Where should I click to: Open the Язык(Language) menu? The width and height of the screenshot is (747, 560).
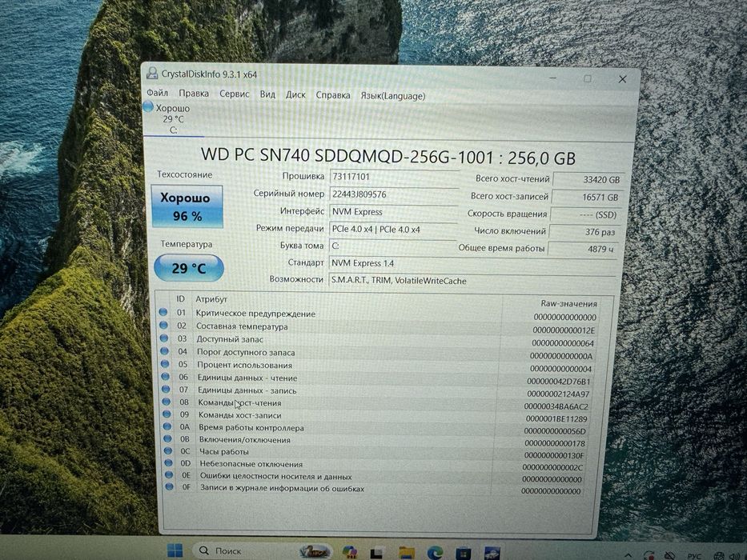coord(392,96)
